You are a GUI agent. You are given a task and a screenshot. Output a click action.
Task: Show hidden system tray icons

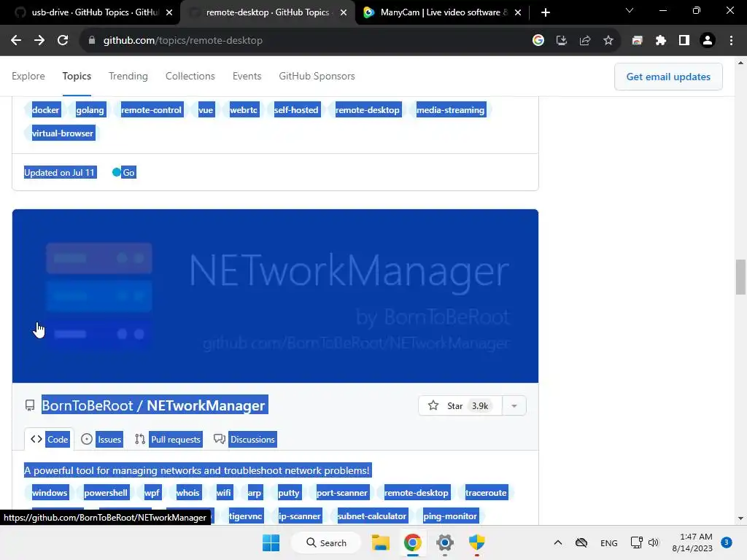pyautogui.click(x=558, y=542)
